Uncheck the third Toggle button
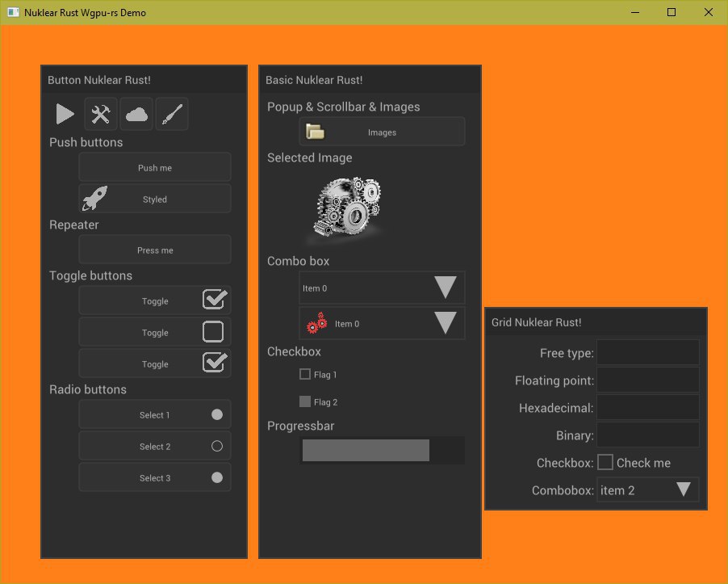The height and width of the screenshot is (584, 728). pyautogui.click(x=155, y=363)
